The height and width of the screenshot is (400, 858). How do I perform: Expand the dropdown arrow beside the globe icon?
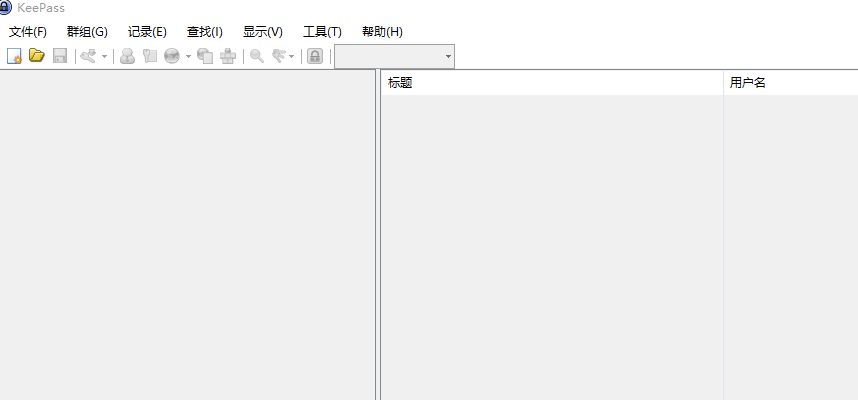[x=188, y=56]
